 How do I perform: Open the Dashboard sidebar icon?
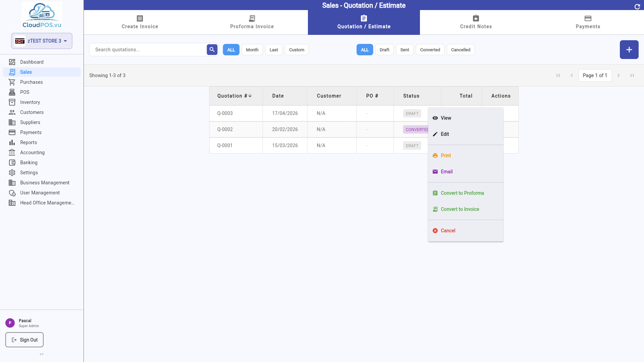click(x=12, y=62)
